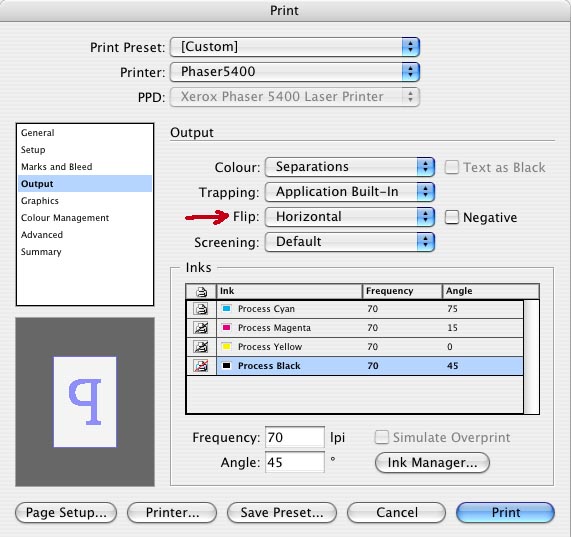This screenshot has height=537, width=571.
Task: Click into the Frequency lpi field
Action: 295,437
